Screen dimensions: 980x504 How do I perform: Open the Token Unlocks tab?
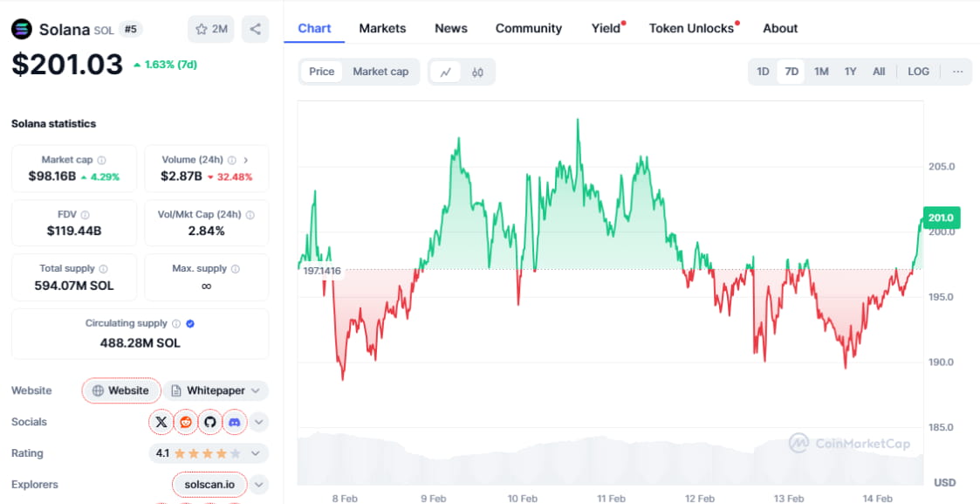pos(691,28)
